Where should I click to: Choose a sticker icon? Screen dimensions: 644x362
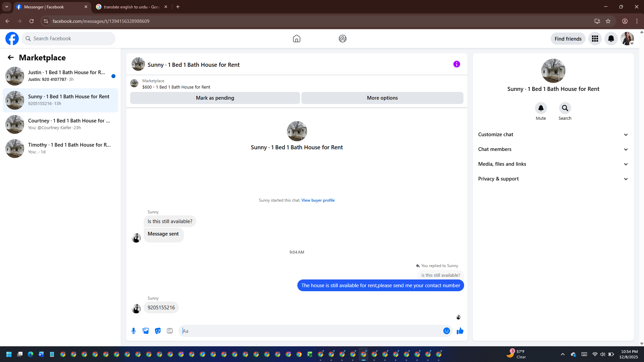158,331
